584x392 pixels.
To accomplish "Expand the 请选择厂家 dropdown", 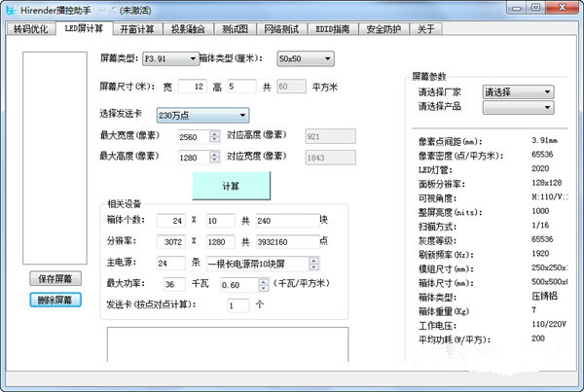I will pos(518,92).
